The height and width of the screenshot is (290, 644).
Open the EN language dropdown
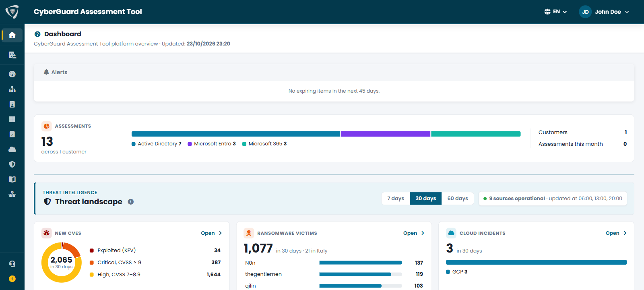pos(556,12)
